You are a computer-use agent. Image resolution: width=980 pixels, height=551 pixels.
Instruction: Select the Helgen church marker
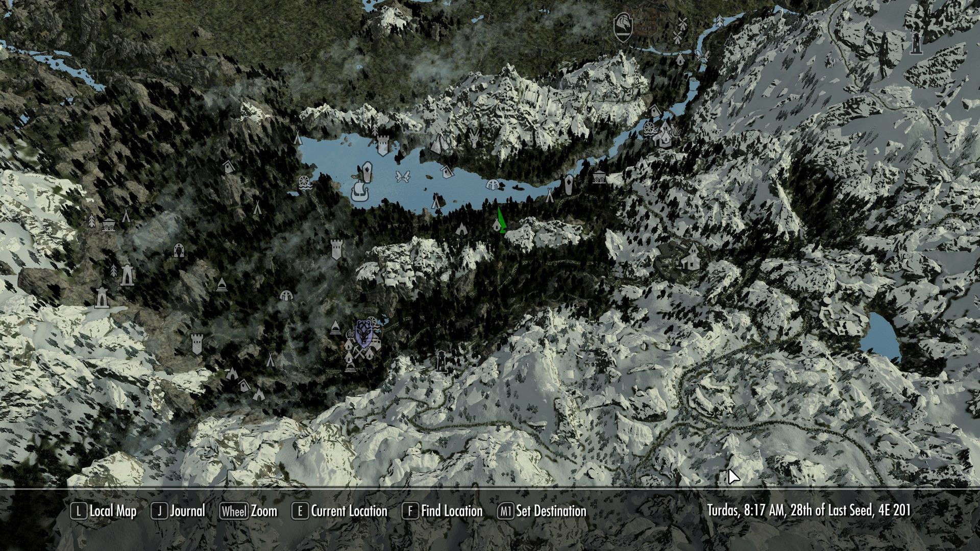(x=691, y=257)
